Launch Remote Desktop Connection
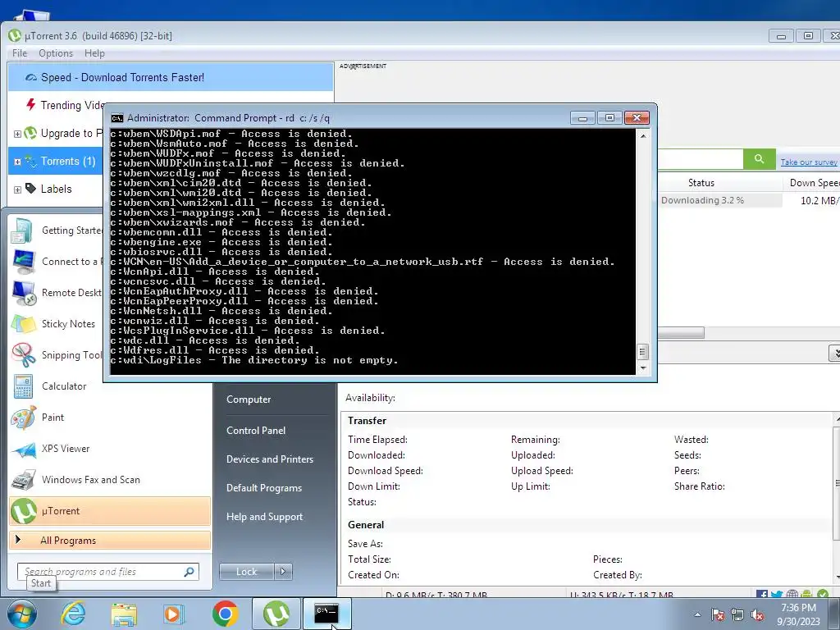Screen dimensions: 840x630 click(57, 293)
